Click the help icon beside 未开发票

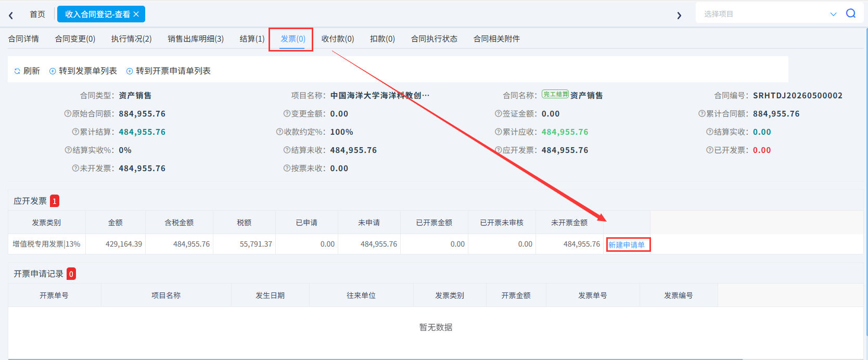75,168
